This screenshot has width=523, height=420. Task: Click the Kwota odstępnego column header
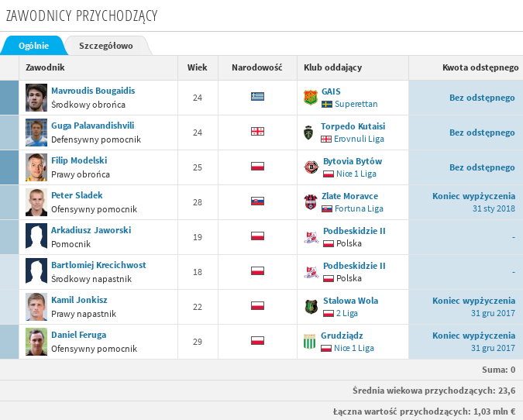coord(480,67)
